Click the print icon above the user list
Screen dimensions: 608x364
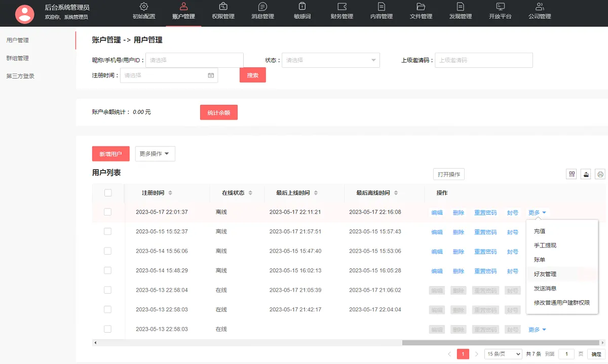point(600,174)
